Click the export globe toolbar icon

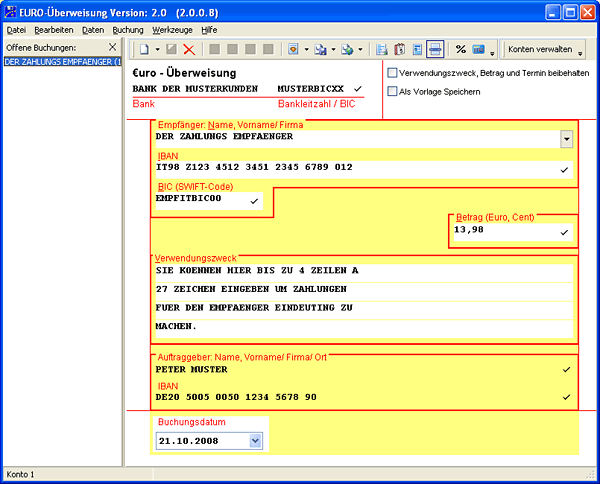pyautogui.click(x=347, y=49)
